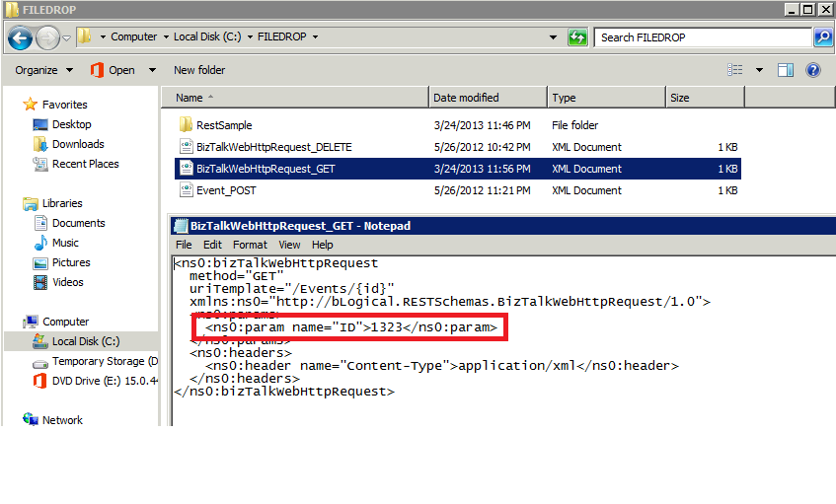836x504 pixels.
Task: Open the More view options arrow
Action: [x=759, y=70]
